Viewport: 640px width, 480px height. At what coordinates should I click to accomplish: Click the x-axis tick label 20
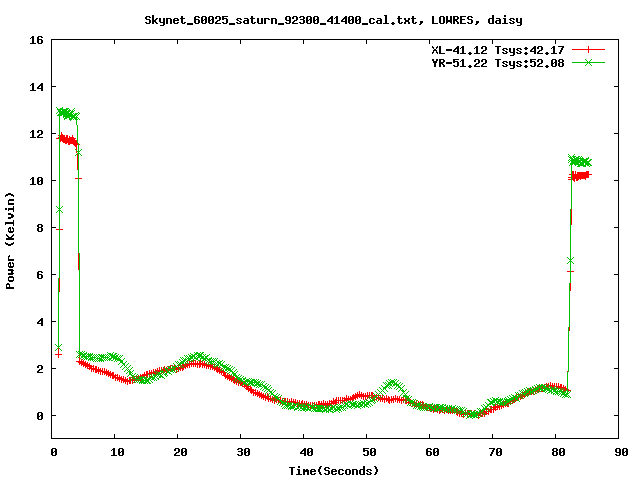(x=180, y=452)
